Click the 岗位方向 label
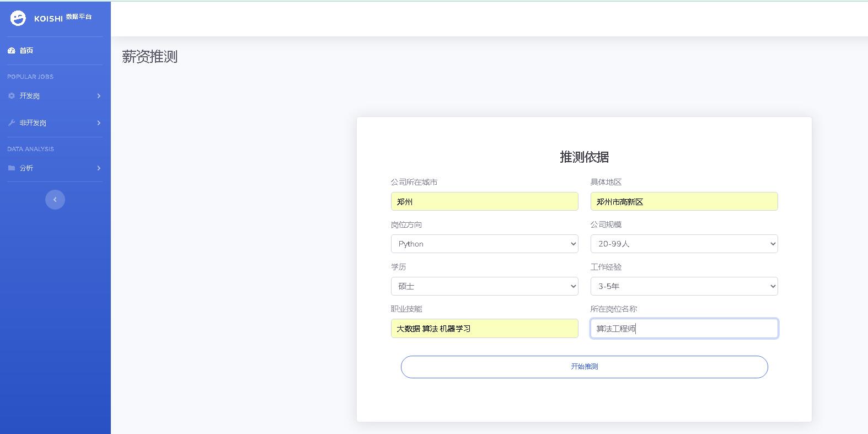This screenshot has width=868, height=434. [406, 224]
